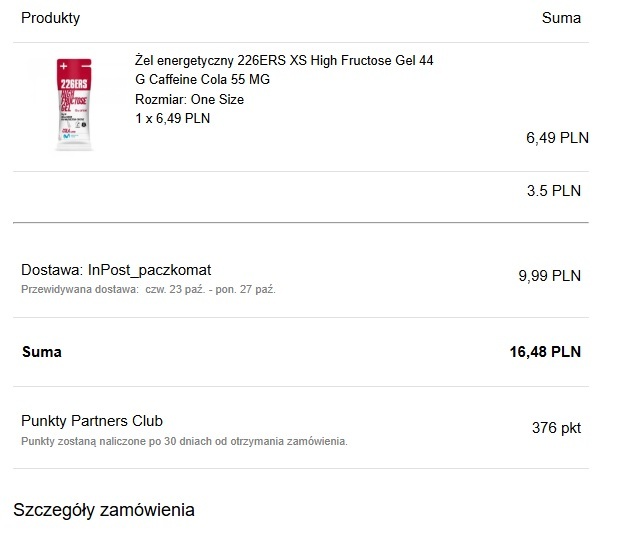Click the 9,99 PLN delivery cost
Viewport: 628px width, 537px height.
tap(549, 276)
